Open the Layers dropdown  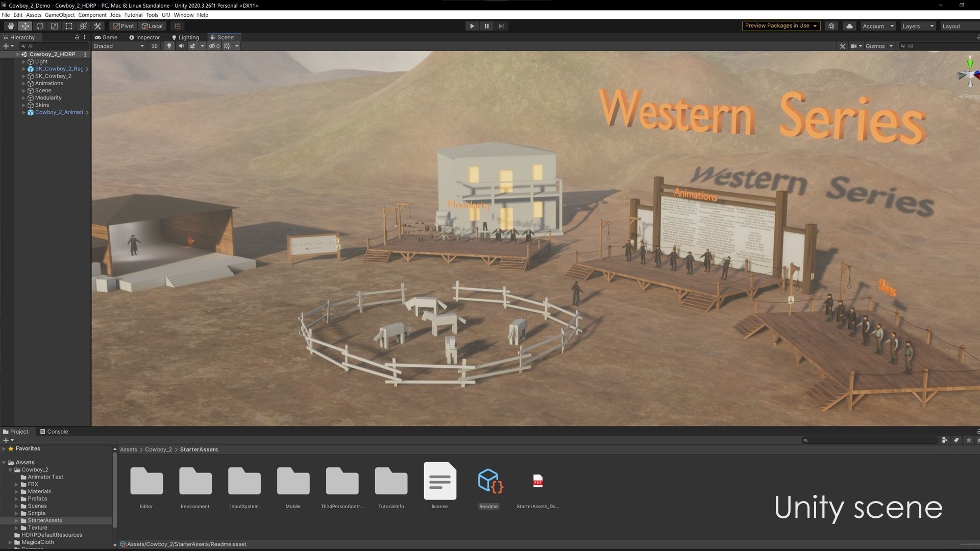917,26
